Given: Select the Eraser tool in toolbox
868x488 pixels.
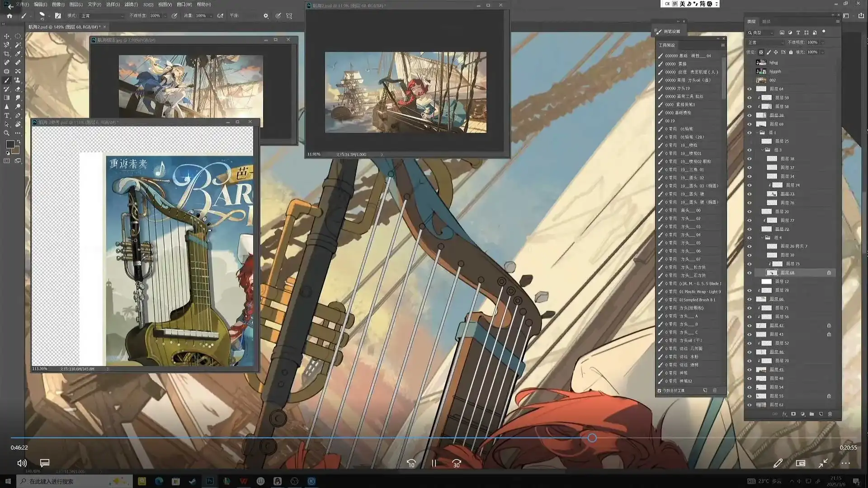Looking at the screenshot, I should (x=18, y=89).
